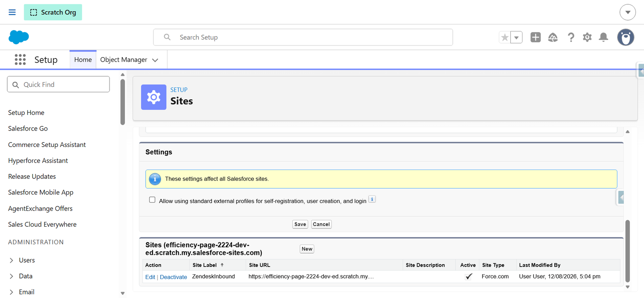Click the Sites gear header icon

point(153,97)
